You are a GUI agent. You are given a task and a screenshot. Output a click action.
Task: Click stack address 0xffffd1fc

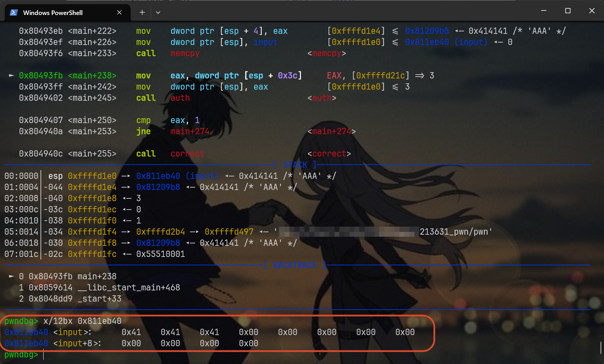(x=92, y=254)
